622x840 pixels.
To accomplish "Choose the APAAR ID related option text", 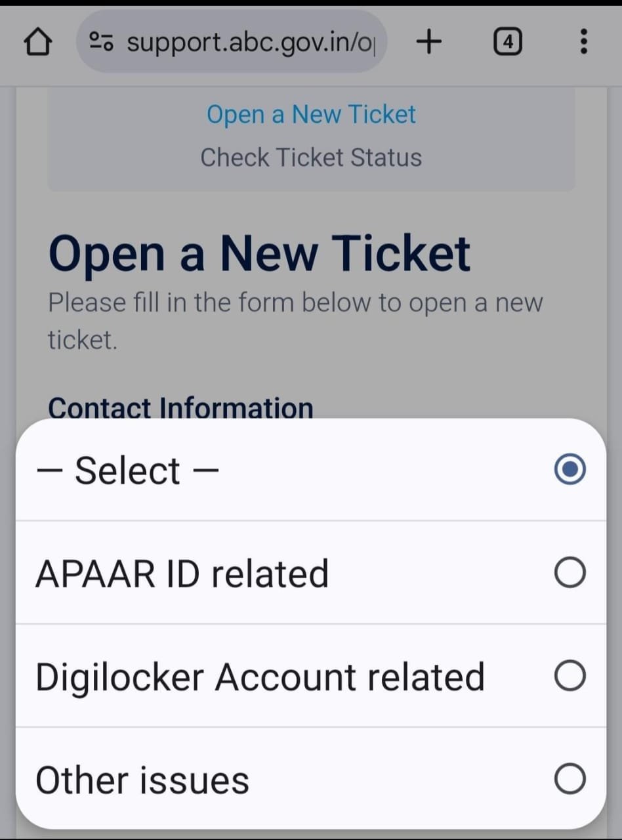I will point(182,573).
